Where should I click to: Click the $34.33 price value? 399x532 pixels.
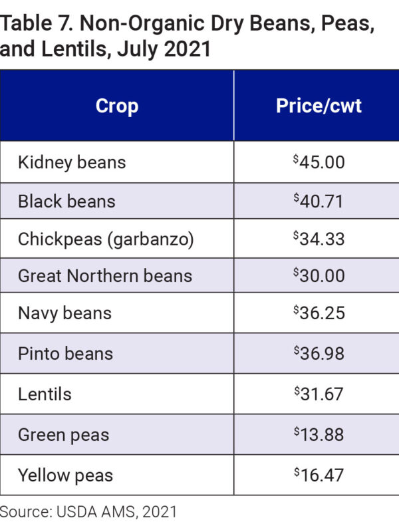(319, 239)
